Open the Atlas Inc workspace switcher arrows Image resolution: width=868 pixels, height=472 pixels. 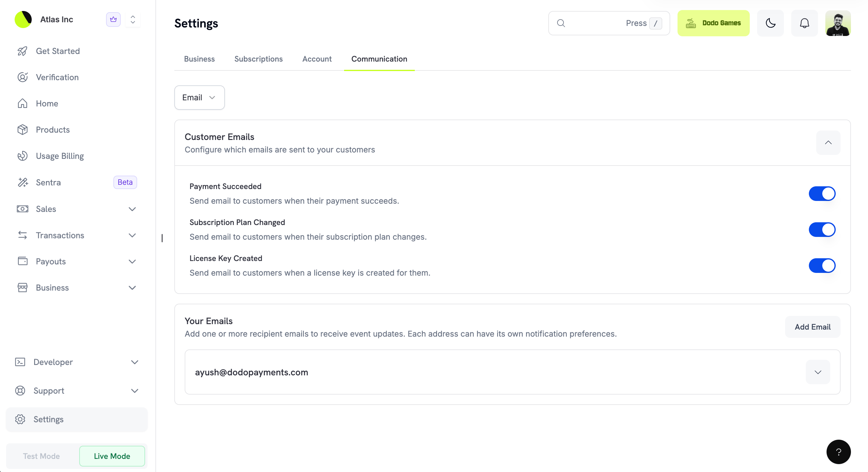133,19
